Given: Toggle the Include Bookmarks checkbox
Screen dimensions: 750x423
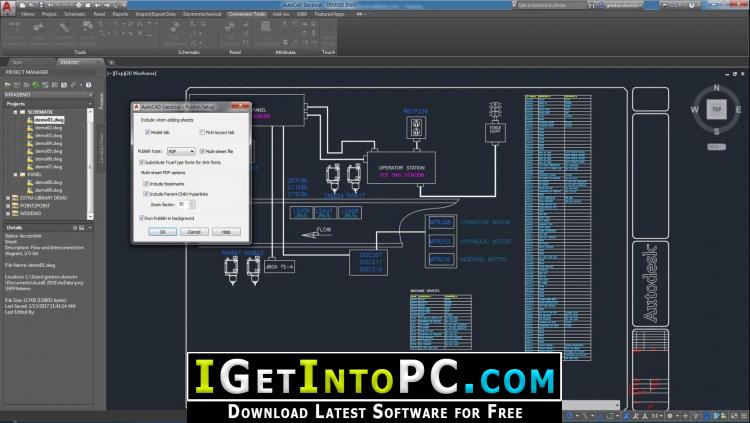Looking at the screenshot, I should (146, 184).
